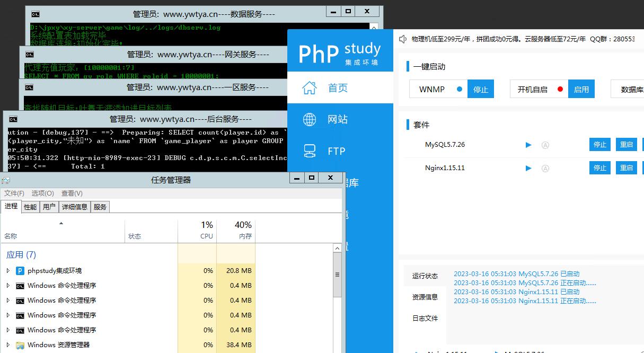Screen dimensions: 644x353
Task: Stop MySQL5.7.26 with its 停止 button
Action: (x=600, y=145)
